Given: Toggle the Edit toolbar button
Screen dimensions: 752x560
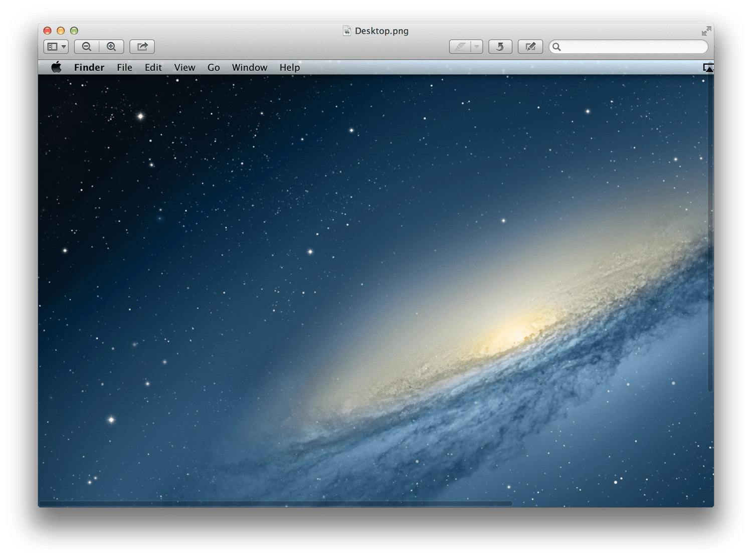Looking at the screenshot, I should click(x=530, y=47).
